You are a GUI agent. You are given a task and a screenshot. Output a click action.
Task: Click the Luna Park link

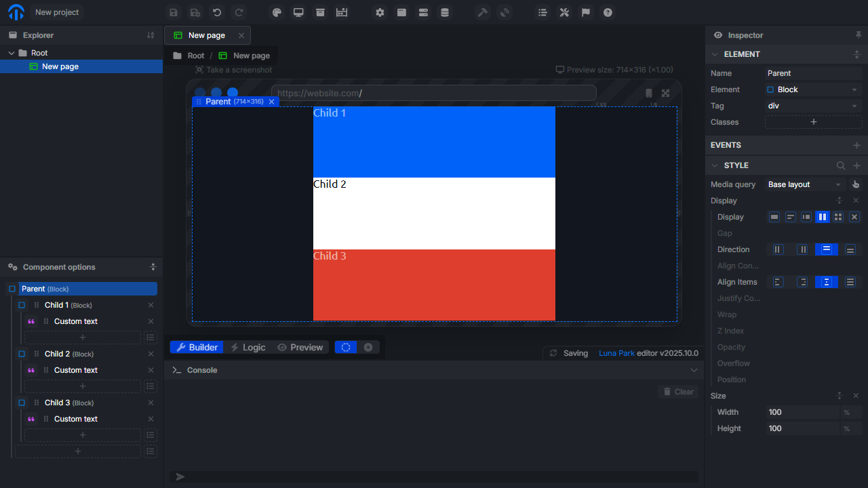pyautogui.click(x=616, y=353)
